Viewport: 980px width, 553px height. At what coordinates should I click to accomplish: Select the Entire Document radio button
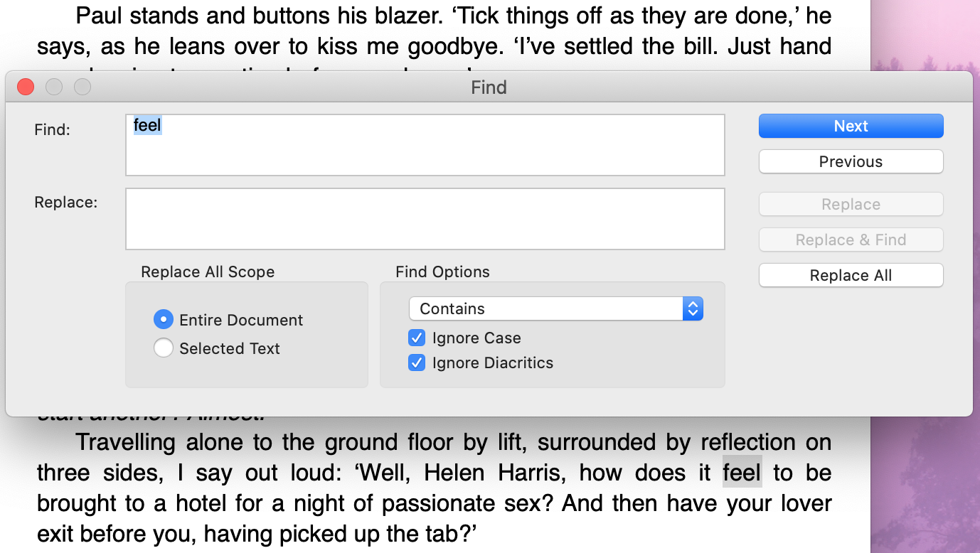tap(164, 320)
